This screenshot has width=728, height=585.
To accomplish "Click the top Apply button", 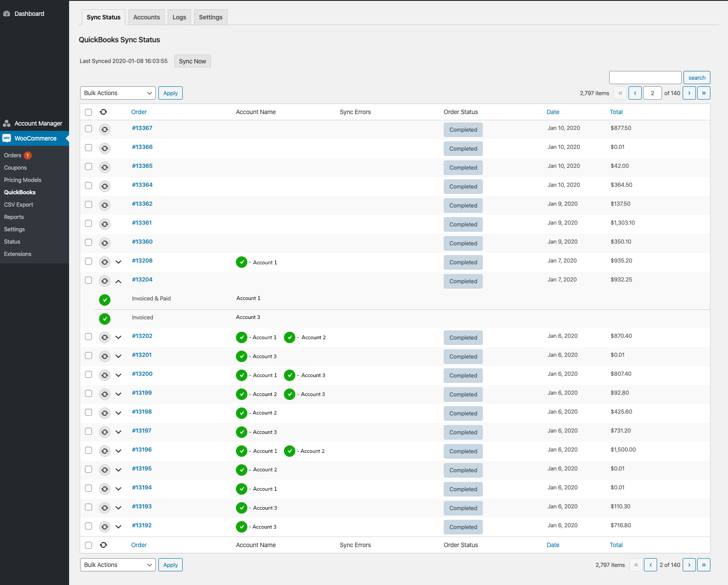I will pyautogui.click(x=170, y=93).
